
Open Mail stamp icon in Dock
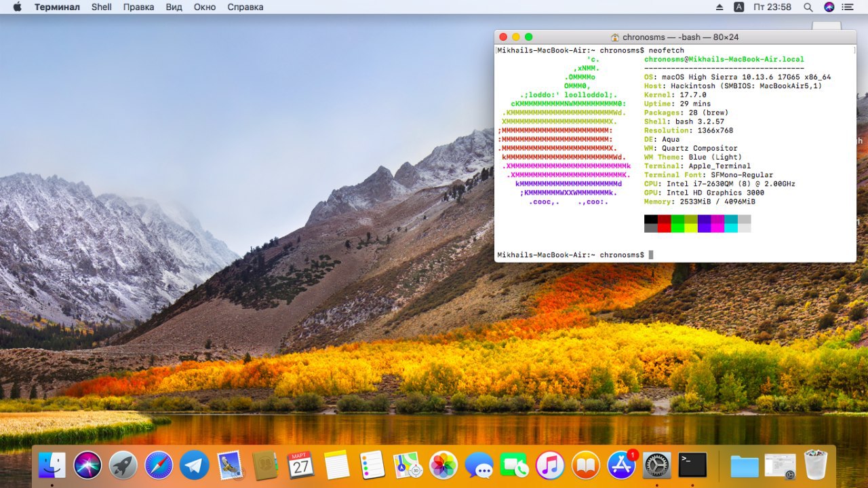point(230,465)
